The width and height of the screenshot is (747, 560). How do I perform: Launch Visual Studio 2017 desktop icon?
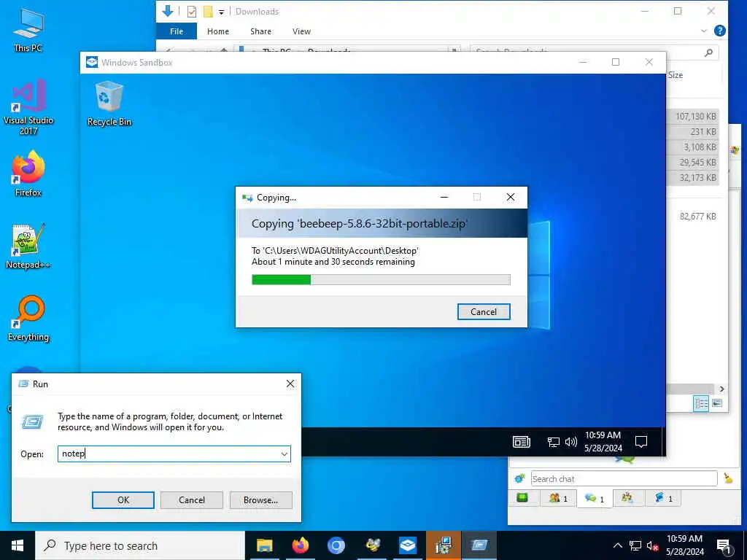(x=28, y=106)
